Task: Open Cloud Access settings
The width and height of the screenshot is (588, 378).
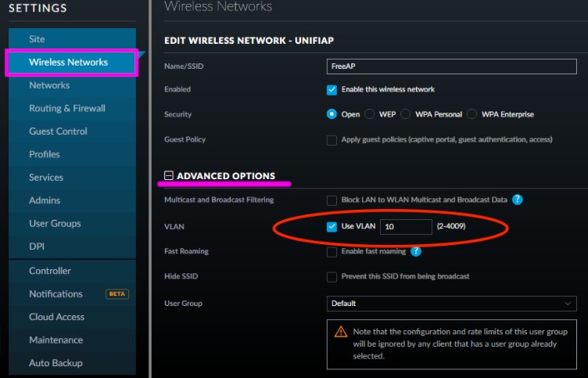Action: click(x=72, y=317)
